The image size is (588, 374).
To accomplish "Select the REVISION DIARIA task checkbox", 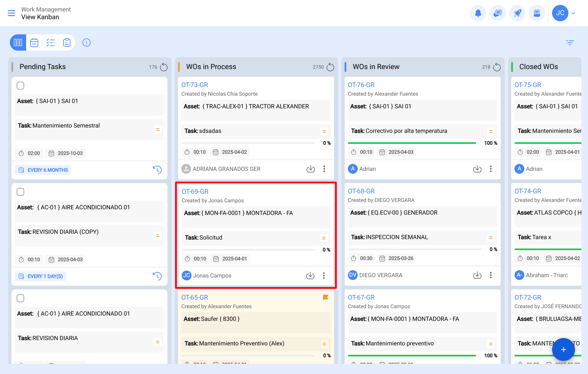I will point(20,298).
